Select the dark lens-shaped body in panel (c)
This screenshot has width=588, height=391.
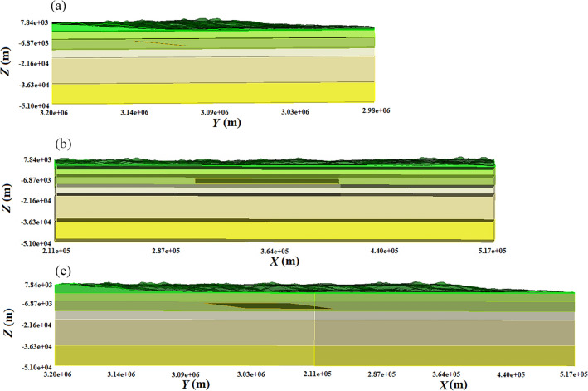pyautogui.click(x=269, y=305)
